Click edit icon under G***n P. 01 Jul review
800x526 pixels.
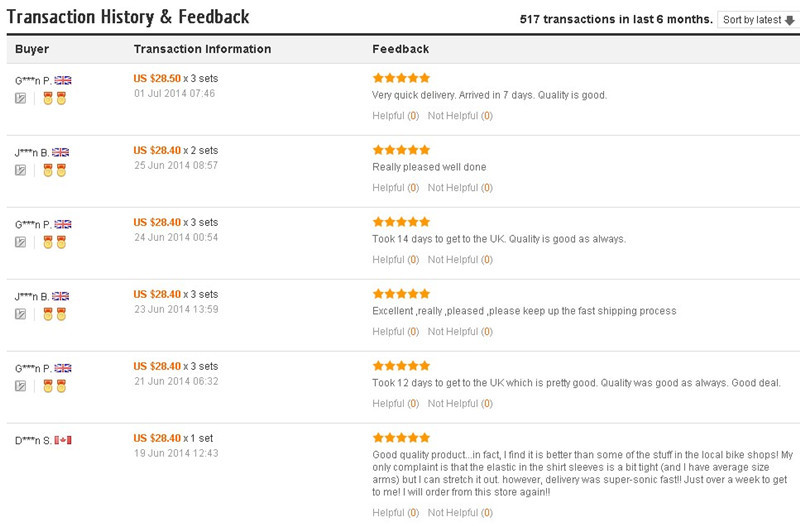pos(20,98)
